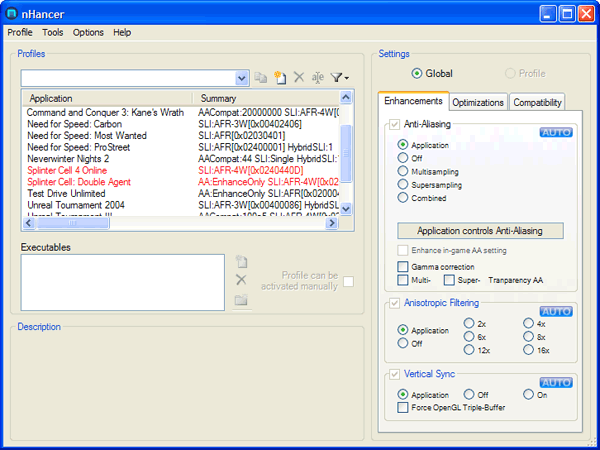600x450 pixels.
Task: Select Need for Speed: ProStreet profile
Action: coord(78,147)
